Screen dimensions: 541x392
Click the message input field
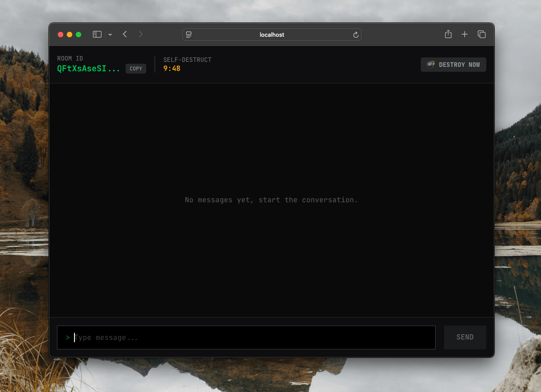[246, 337]
